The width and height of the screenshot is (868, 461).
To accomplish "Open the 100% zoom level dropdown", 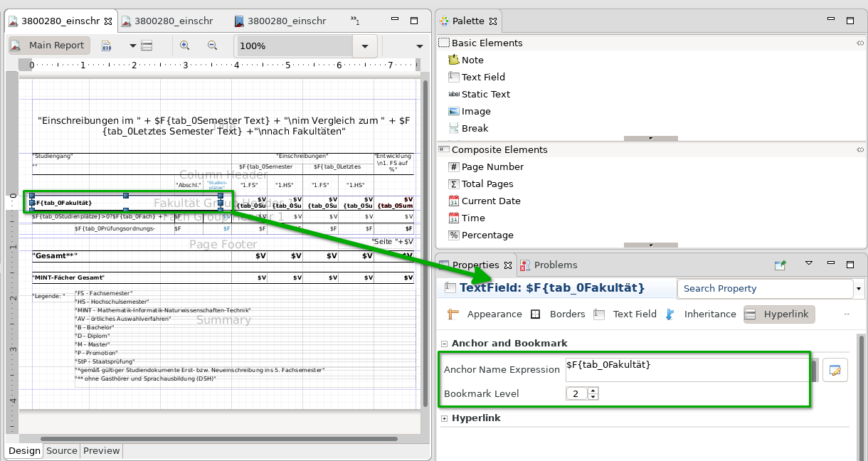I will 365,46.
